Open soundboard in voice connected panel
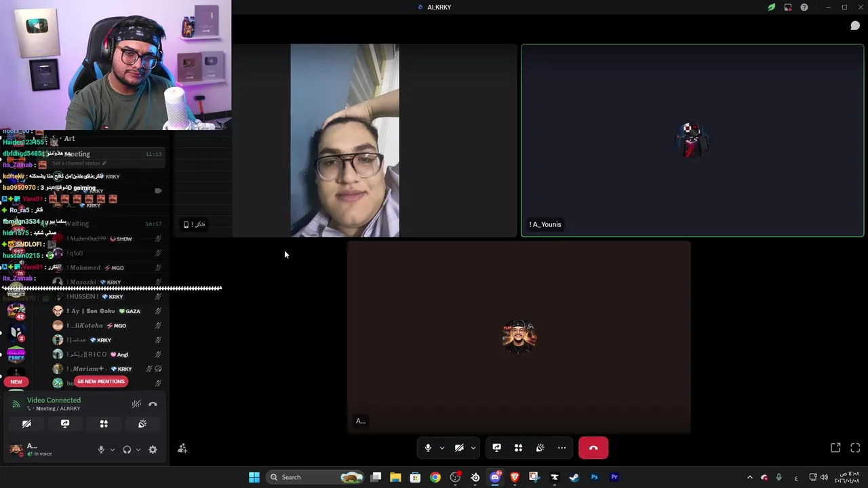 pos(142,424)
